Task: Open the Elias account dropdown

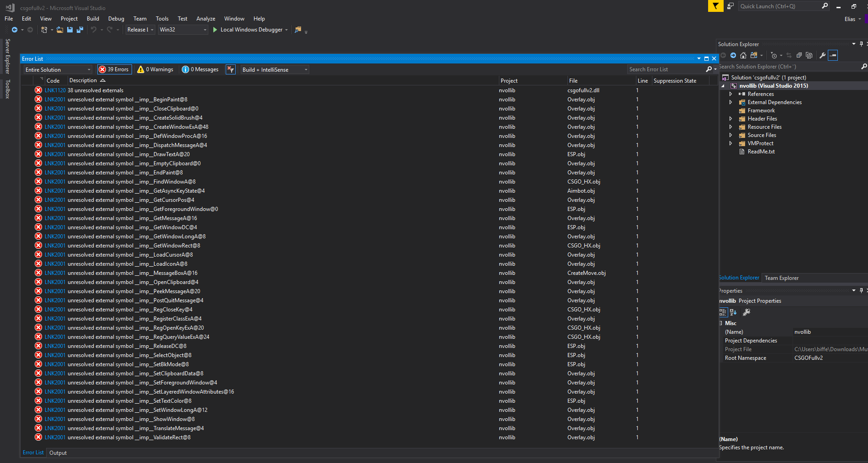Action: click(852, 19)
